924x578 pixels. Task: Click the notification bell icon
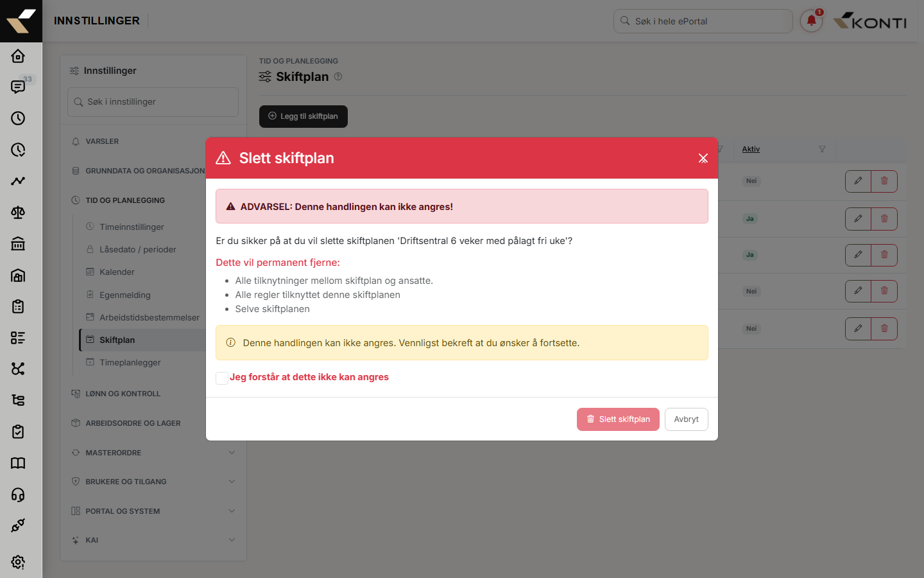tap(811, 21)
